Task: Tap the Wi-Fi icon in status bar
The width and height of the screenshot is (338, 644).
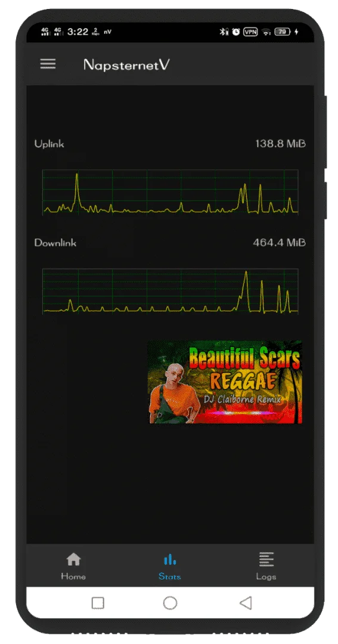Action: click(266, 32)
